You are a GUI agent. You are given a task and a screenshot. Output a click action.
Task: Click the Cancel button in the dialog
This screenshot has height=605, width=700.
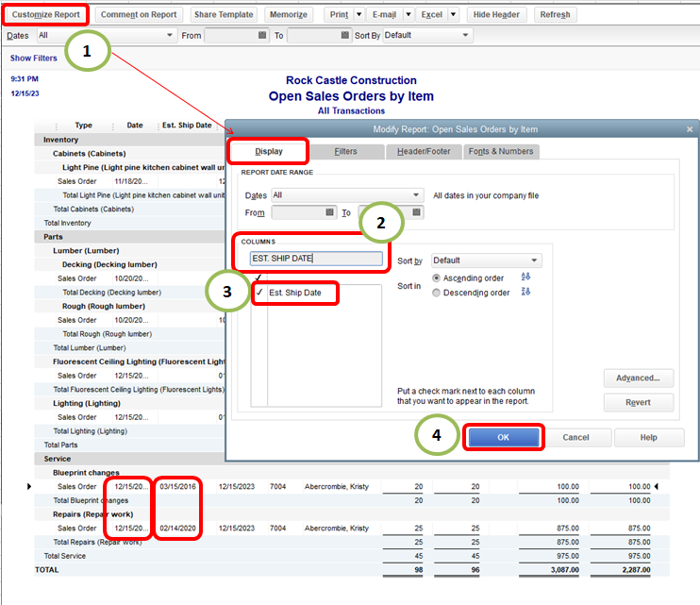[x=575, y=437]
